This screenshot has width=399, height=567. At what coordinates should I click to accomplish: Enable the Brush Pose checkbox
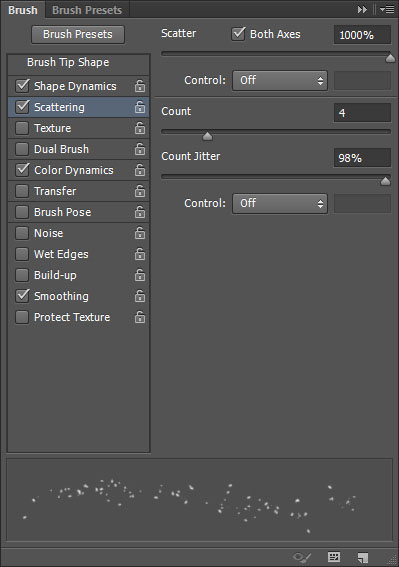pyautogui.click(x=22, y=212)
